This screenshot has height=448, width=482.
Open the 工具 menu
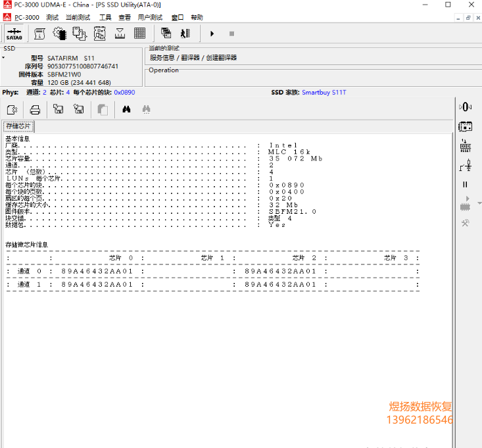click(105, 18)
